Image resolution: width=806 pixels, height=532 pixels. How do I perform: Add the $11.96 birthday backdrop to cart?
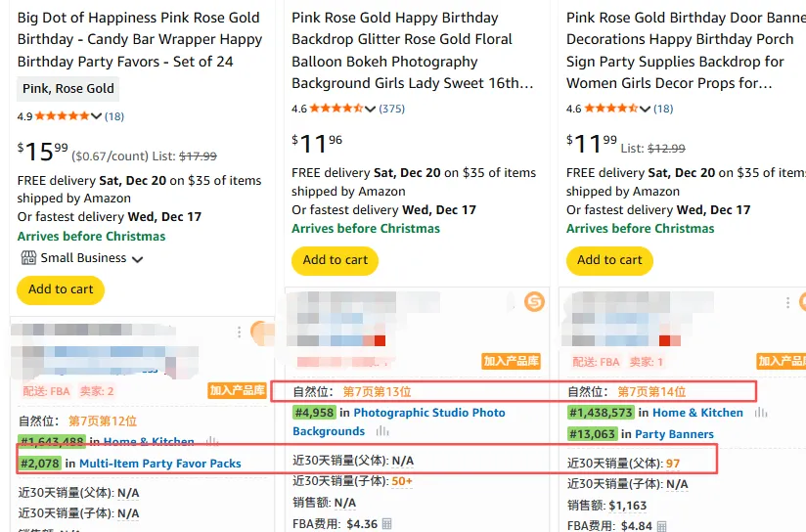pos(335,260)
